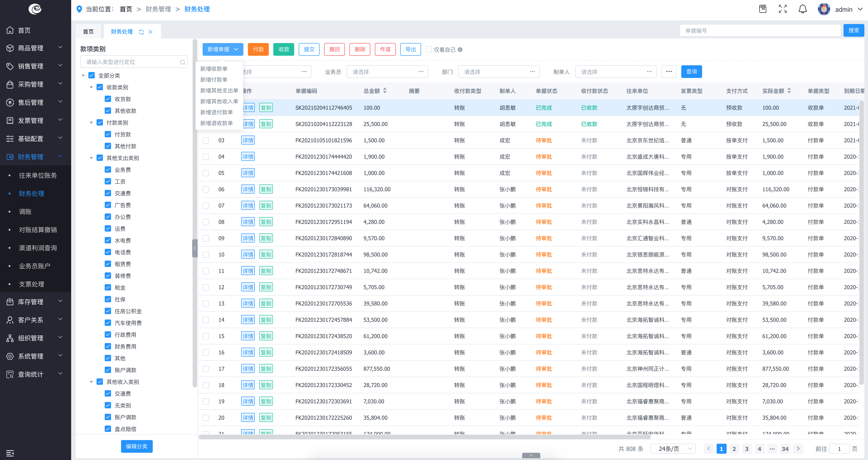Click the refresh icon on 财务处理 tab
Viewport: 868px width, 460px height.
[x=141, y=32]
